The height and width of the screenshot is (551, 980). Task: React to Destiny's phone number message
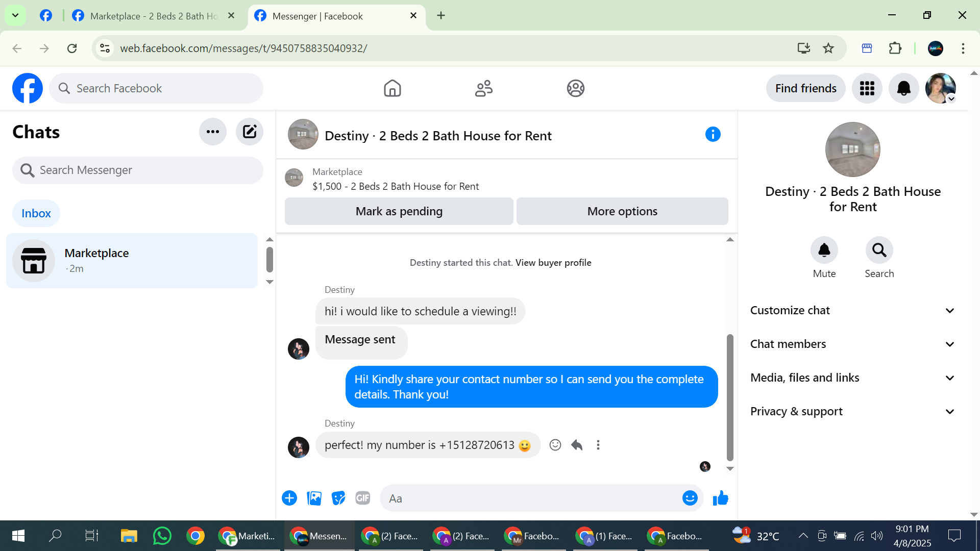click(x=555, y=445)
